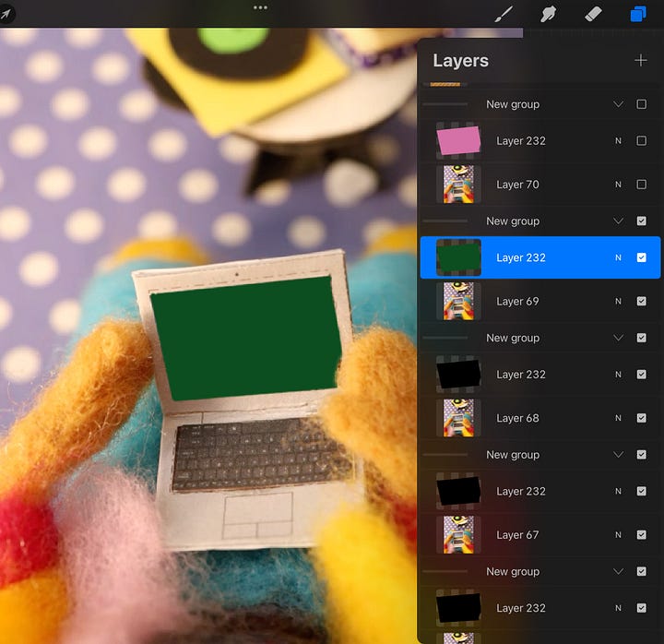Image resolution: width=664 pixels, height=644 pixels.
Task: Select the Paint brush tool
Action: pos(504,14)
